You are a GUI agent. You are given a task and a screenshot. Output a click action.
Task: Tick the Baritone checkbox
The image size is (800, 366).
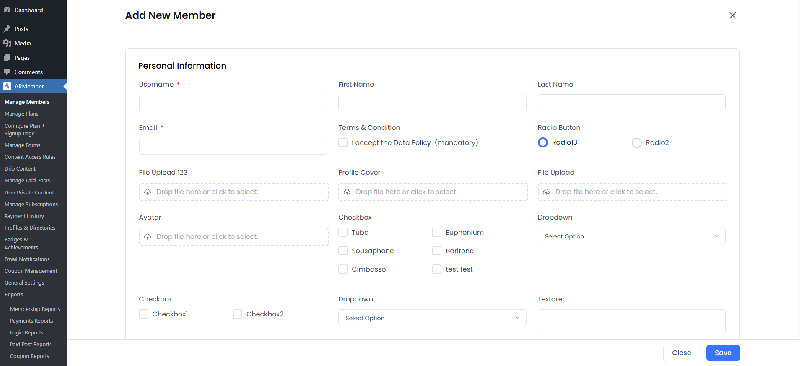pyautogui.click(x=436, y=251)
